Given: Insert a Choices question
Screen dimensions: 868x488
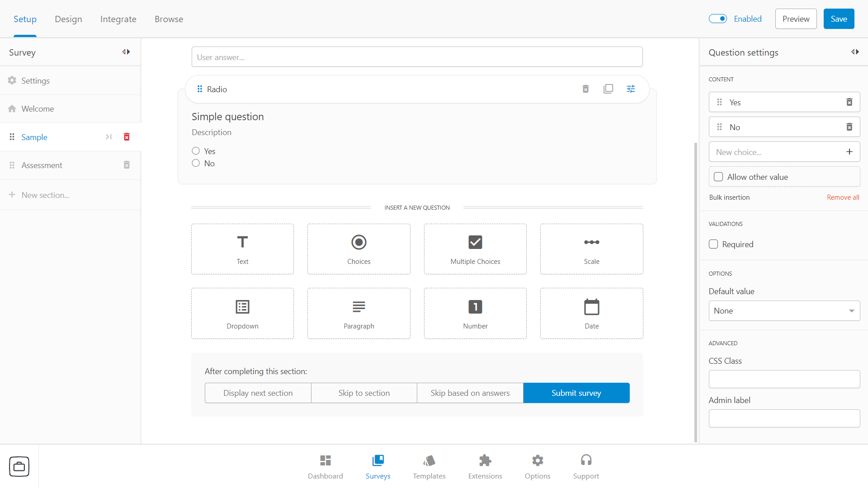Looking at the screenshot, I should coord(359,249).
